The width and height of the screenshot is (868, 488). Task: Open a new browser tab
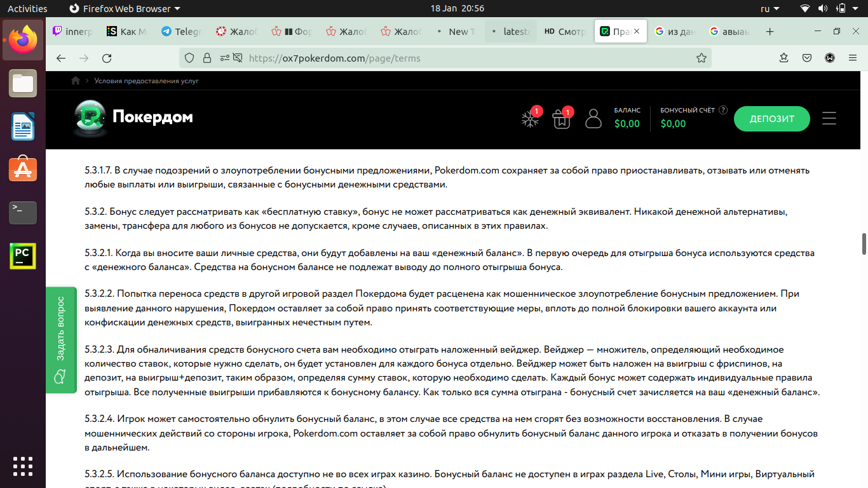[770, 31]
